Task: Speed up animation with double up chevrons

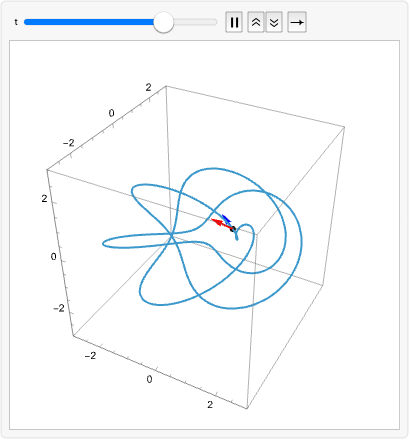Action: click(x=256, y=22)
